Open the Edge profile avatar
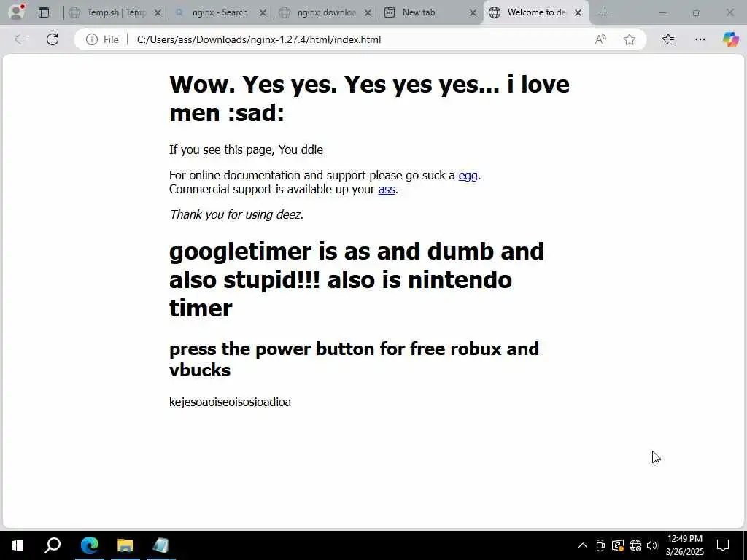 tap(17, 12)
